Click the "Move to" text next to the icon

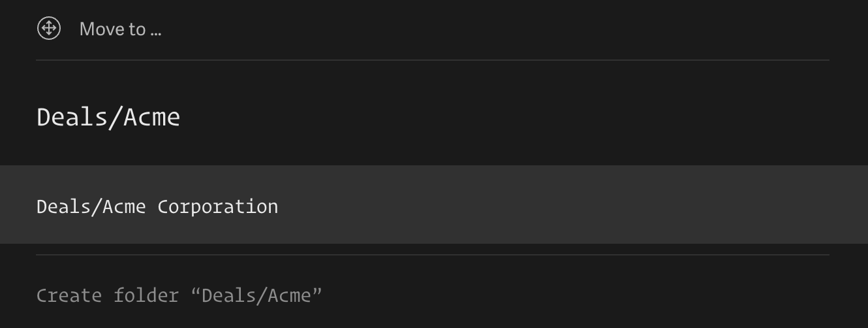(112, 29)
